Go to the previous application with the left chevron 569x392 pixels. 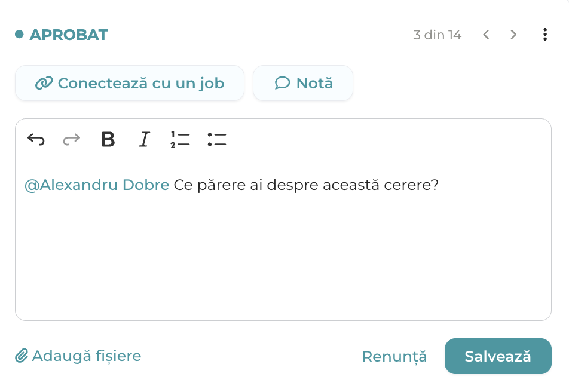point(487,35)
